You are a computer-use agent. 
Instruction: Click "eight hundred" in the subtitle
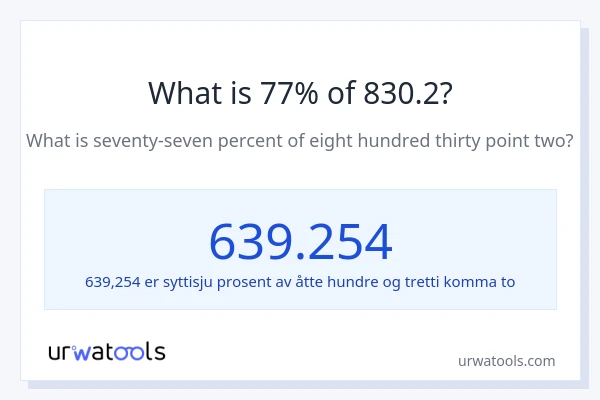pyautogui.click(x=361, y=141)
